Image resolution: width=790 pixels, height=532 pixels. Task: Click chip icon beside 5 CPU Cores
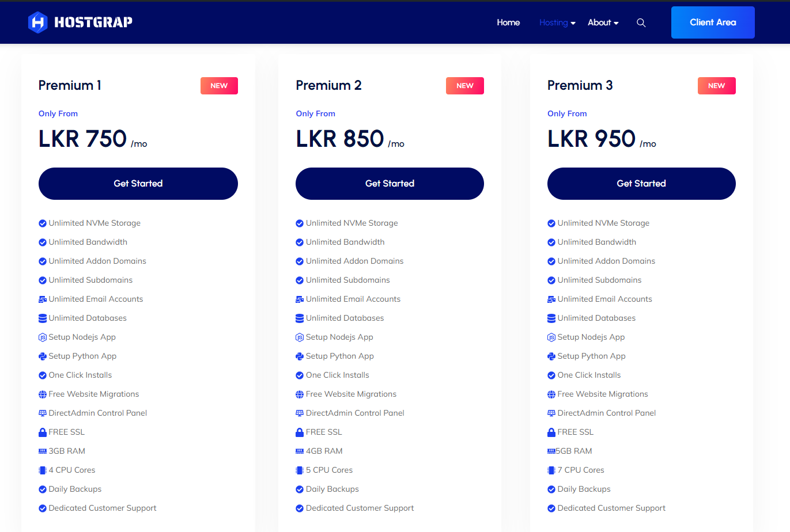(x=300, y=470)
